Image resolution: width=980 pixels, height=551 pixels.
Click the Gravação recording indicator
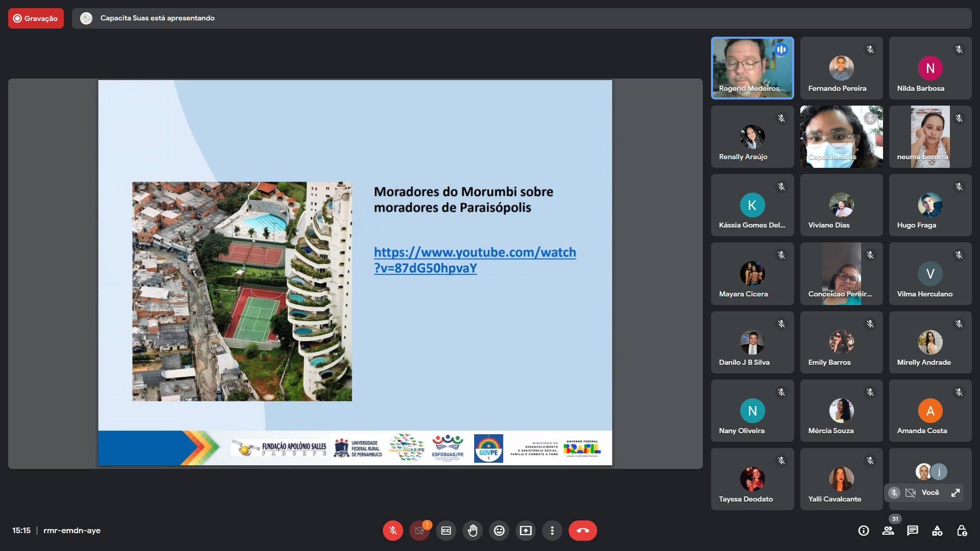36,18
